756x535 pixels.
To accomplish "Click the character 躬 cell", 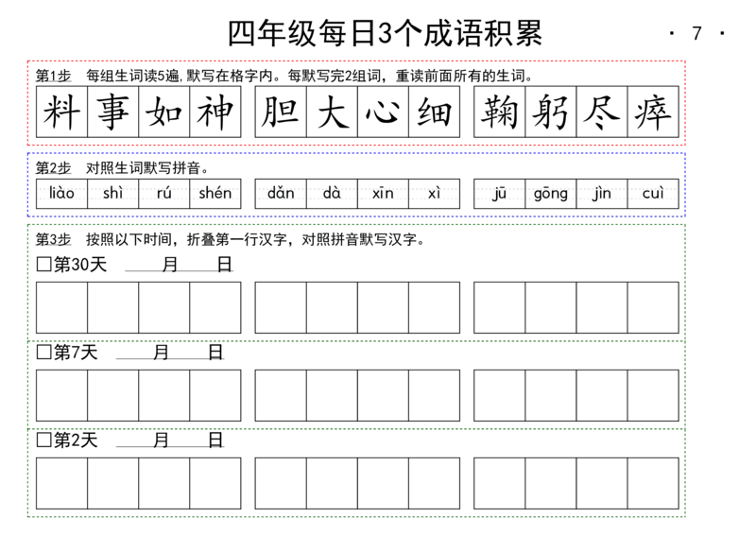I will pos(551,112).
